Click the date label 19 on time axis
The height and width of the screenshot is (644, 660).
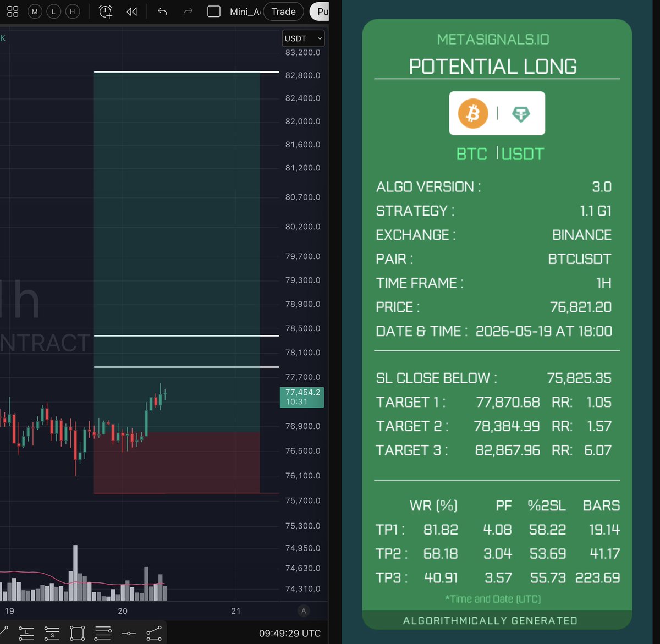pos(9,611)
